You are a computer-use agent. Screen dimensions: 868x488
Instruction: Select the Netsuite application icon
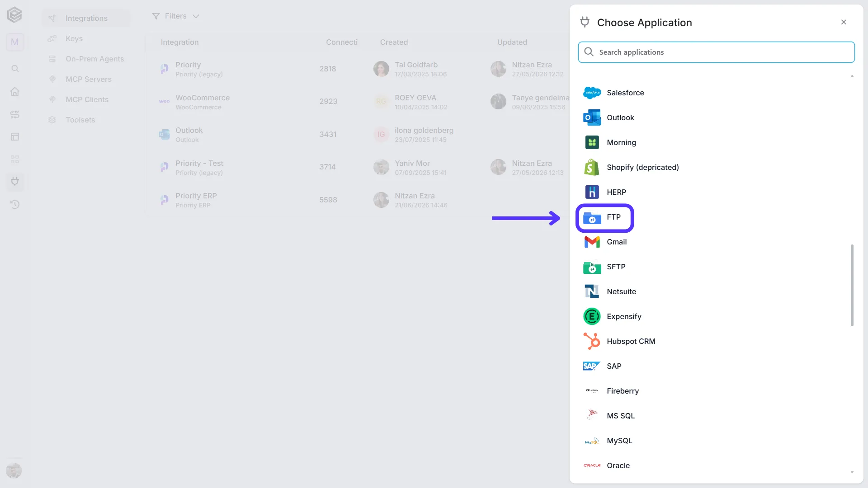click(592, 291)
